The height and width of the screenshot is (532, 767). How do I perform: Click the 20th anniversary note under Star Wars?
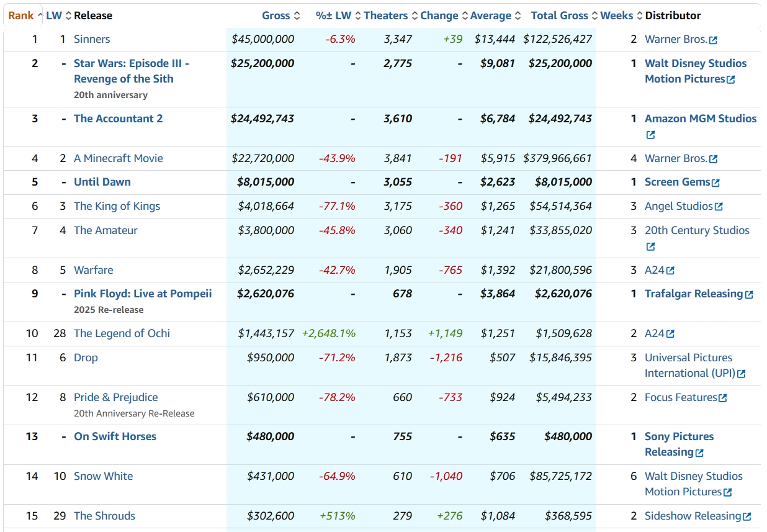coord(110,95)
